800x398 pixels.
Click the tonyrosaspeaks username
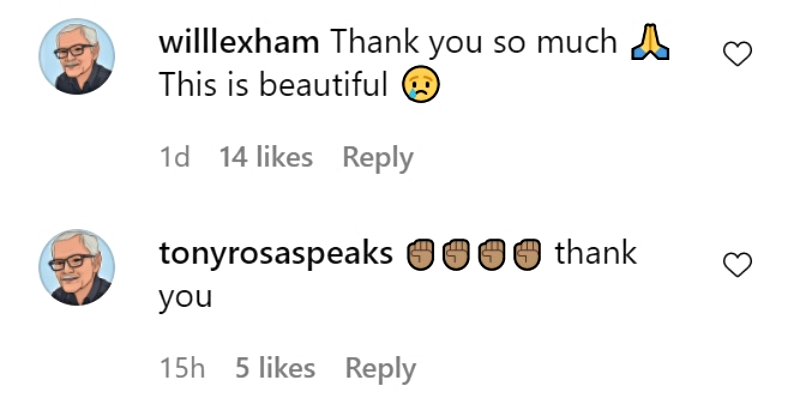[276, 254]
